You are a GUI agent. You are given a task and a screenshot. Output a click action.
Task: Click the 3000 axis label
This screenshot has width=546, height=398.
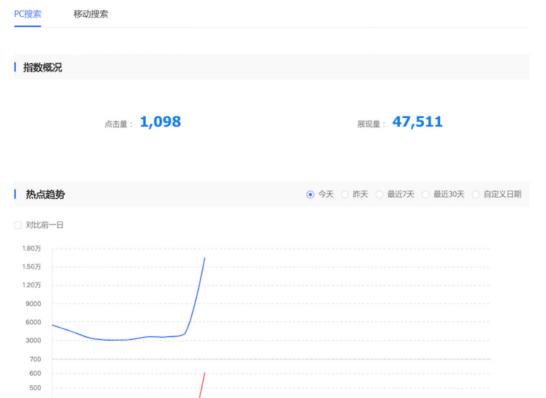33,340
